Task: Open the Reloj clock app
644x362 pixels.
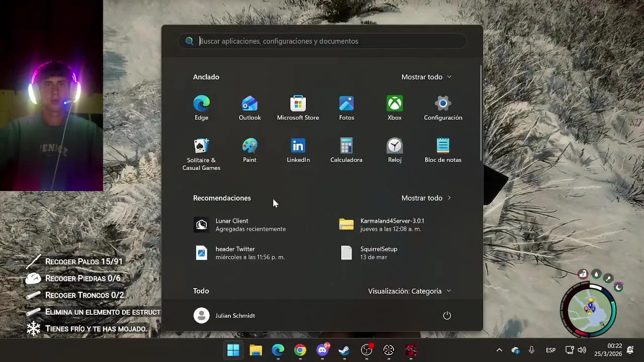Action: 394,151
